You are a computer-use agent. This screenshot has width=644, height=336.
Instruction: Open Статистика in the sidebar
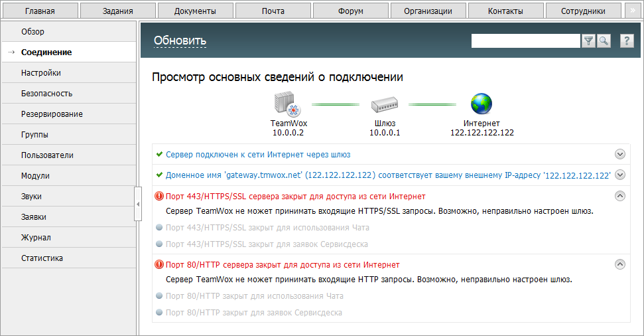(x=69, y=258)
